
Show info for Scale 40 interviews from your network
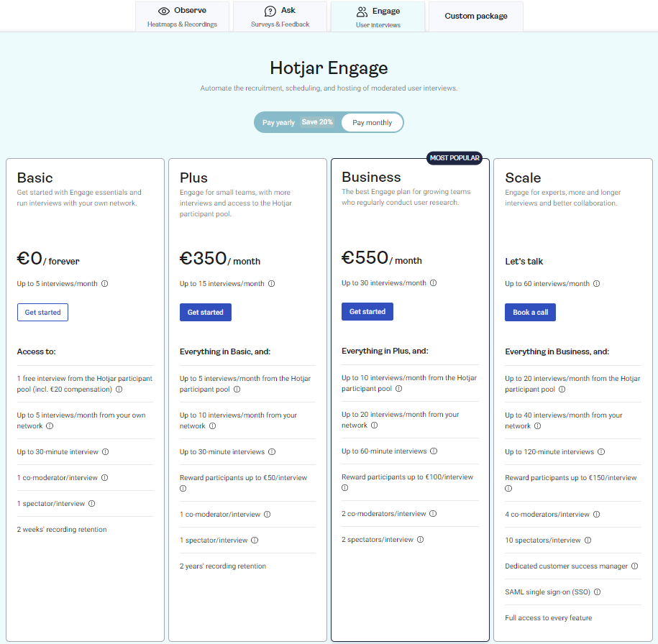click(538, 425)
